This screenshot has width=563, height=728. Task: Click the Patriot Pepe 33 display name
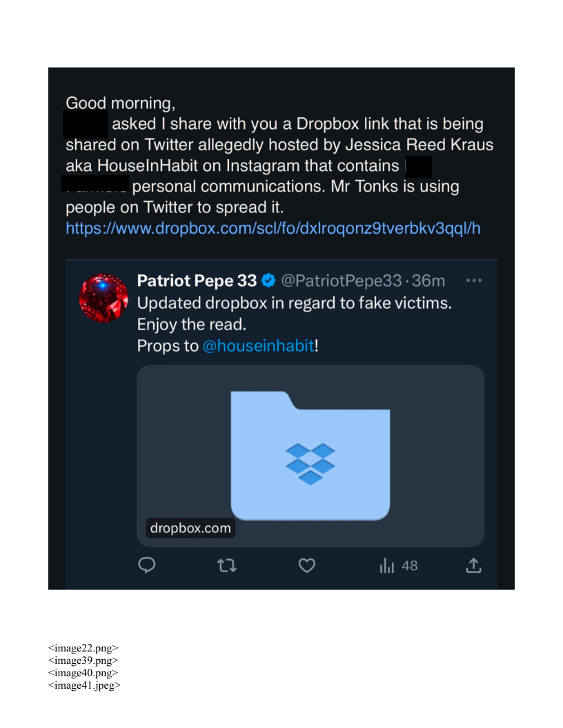197,281
